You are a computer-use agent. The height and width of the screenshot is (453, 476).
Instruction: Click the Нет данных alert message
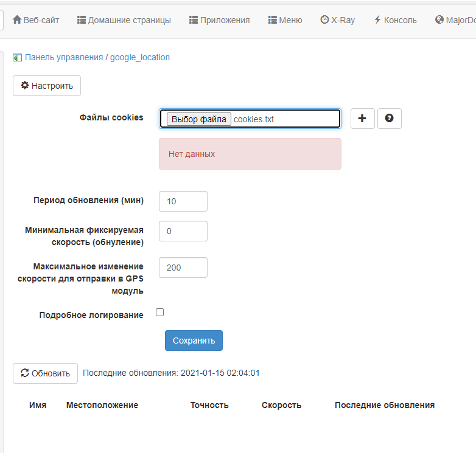[250, 154]
